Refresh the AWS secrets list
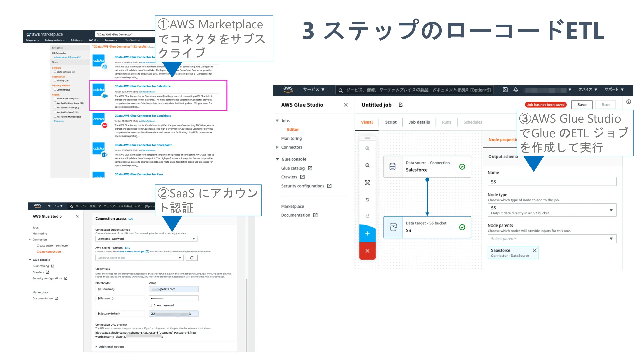The image size is (644, 362). click(192, 258)
